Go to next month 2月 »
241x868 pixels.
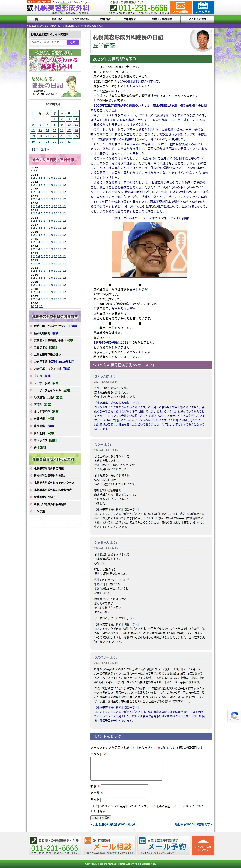45,150
